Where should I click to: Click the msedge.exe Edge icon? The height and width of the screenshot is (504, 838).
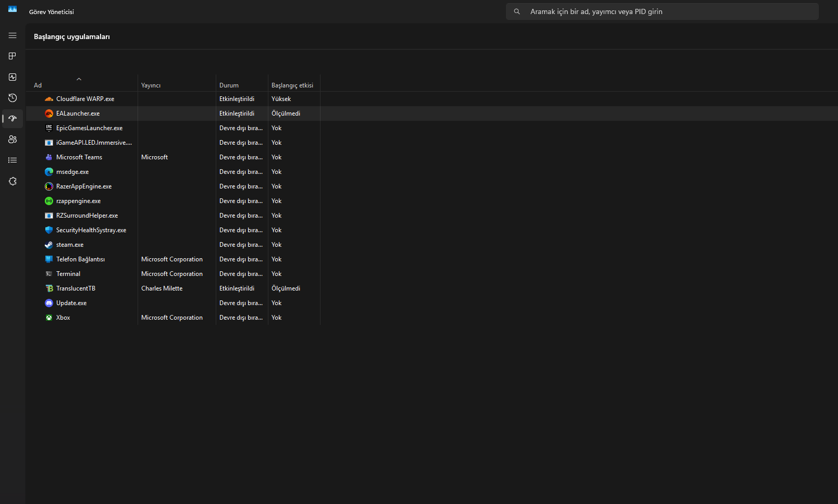49,172
